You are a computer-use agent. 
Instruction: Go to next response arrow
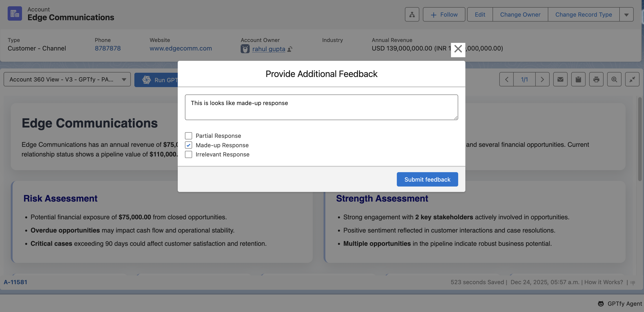542,79
